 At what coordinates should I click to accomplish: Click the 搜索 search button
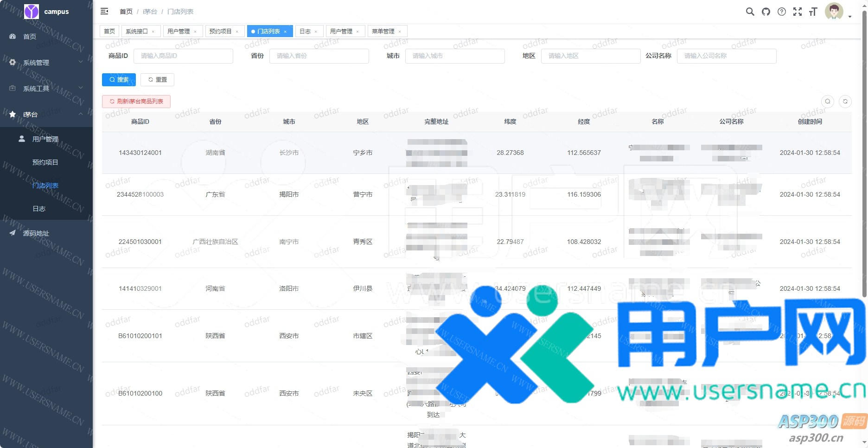[x=119, y=79]
